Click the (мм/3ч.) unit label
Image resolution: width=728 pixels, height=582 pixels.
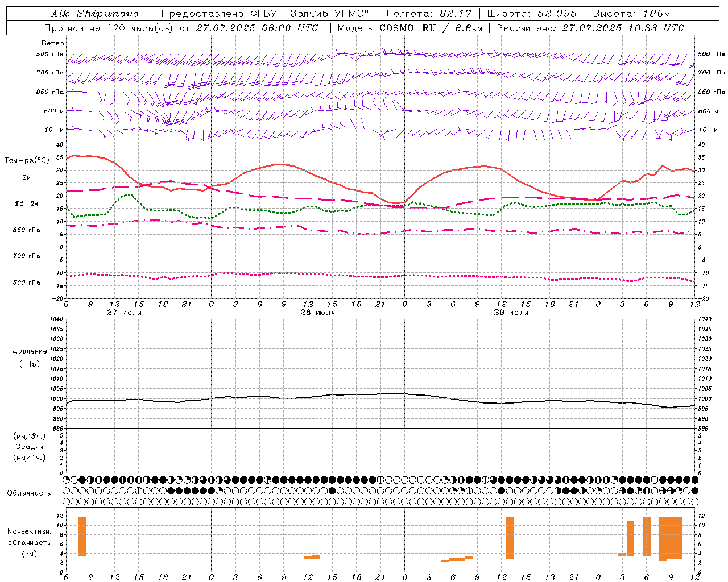[x=29, y=436]
